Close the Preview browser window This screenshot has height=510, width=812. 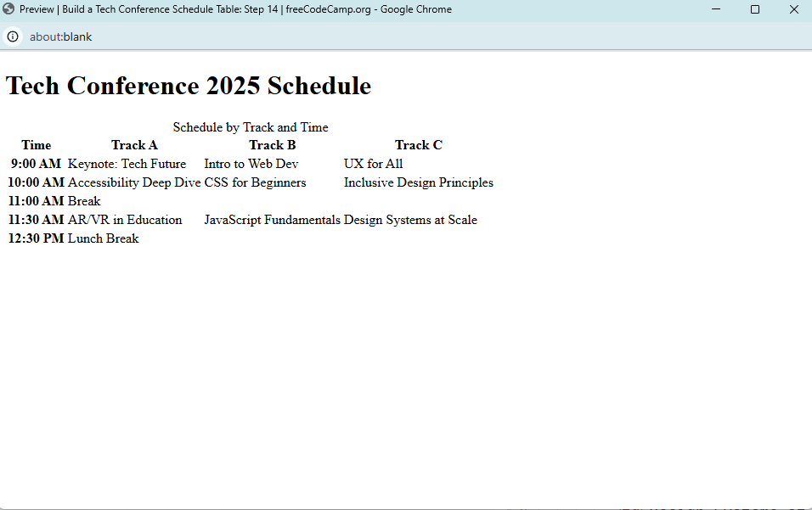[793, 9]
